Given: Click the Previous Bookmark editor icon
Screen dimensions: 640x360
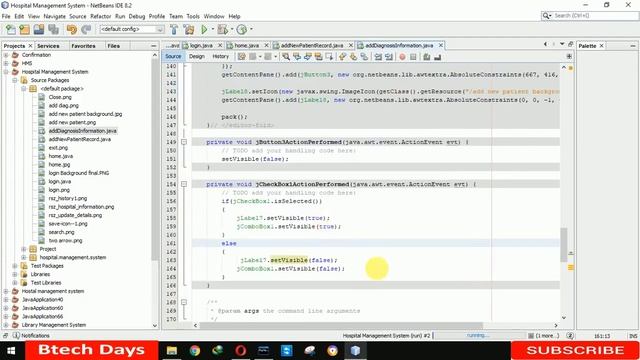Looking at the screenshot, I should tap(342, 57).
